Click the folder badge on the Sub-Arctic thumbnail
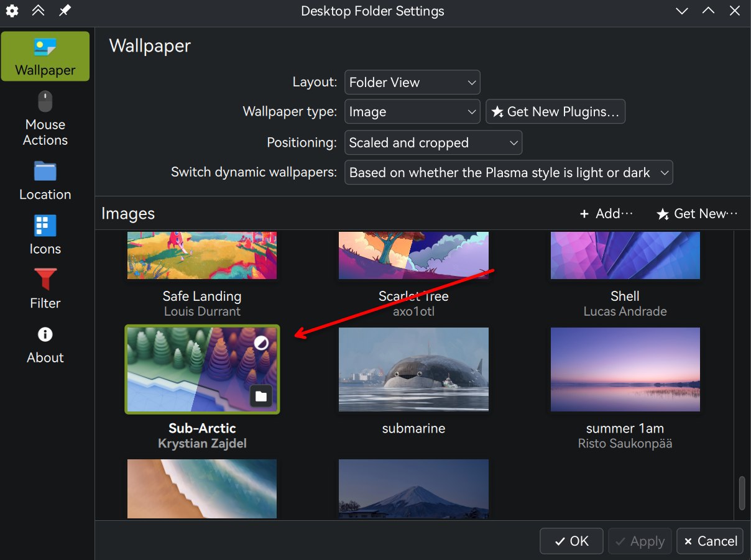This screenshot has height=560, width=751. pos(261,396)
